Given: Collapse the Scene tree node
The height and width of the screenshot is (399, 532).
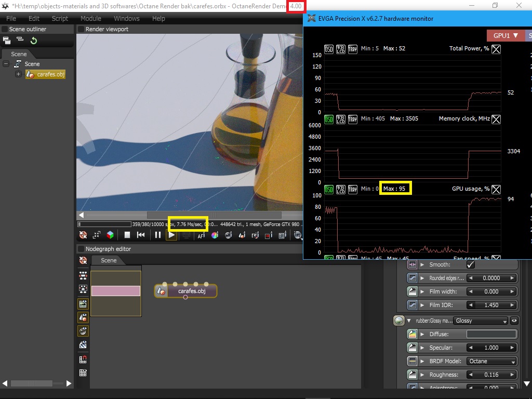Looking at the screenshot, I should coord(6,64).
